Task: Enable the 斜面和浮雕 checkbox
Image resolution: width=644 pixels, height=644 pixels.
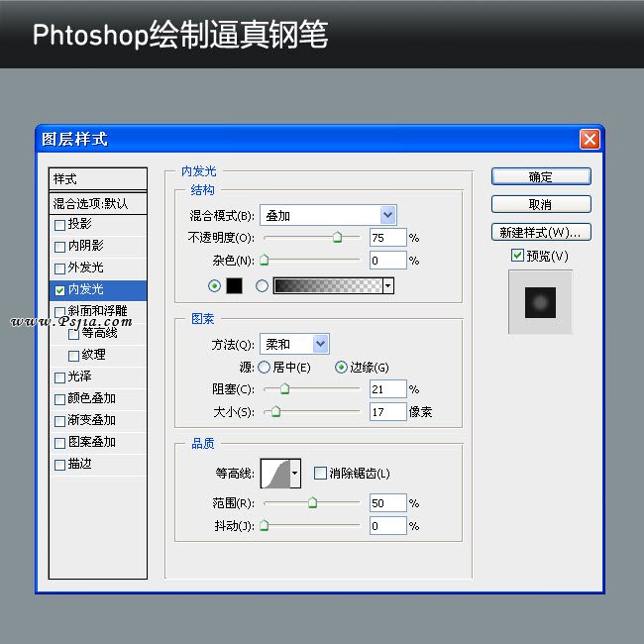Action: point(60,312)
